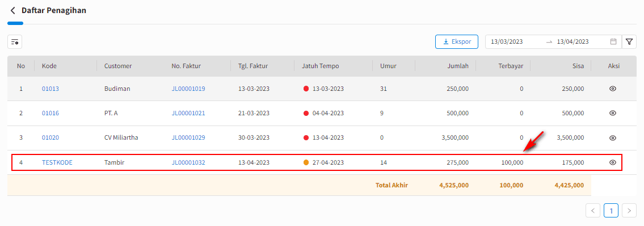Viewport: 644px width, 226px height.
Task: Edit end date 13/04/2023 field
Action: point(573,41)
